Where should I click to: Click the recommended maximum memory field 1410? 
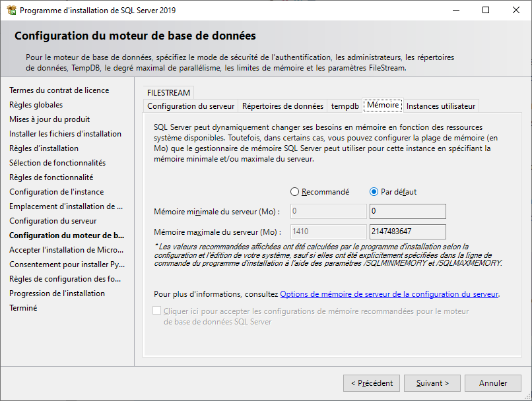pos(329,231)
